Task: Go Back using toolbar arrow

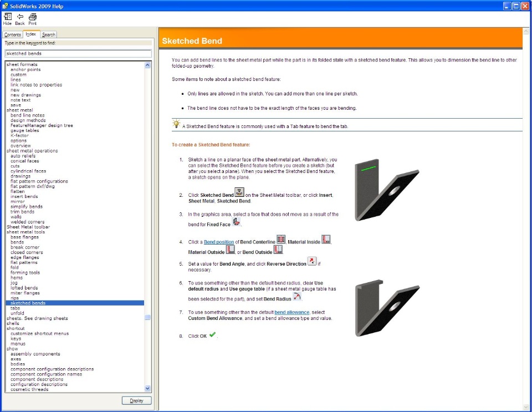Action: pos(20,19)
